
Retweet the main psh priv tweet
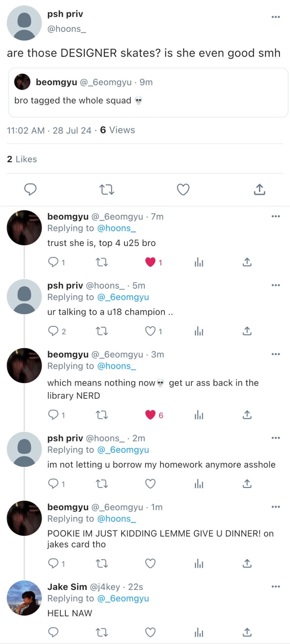pyautogui.click(x=107, y=190)
